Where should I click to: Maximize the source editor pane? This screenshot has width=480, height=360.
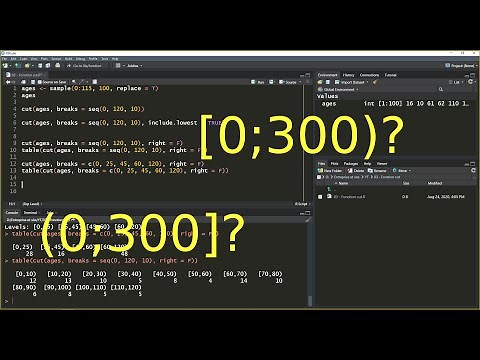pos(307,75)
